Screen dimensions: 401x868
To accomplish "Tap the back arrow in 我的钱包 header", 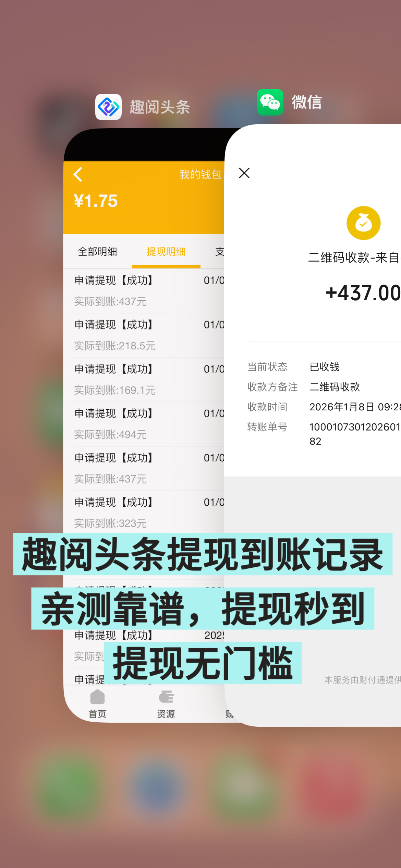I will [x=78, y=174].
